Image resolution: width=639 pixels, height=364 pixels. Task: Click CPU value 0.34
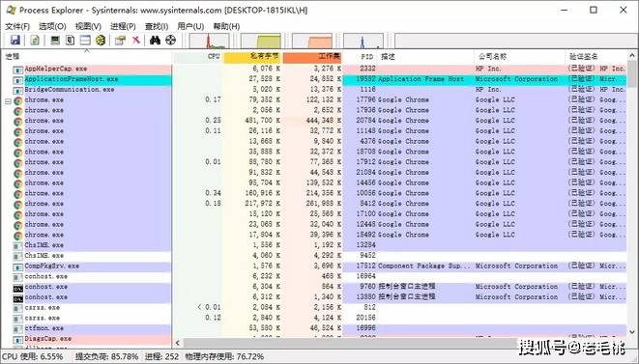pyautogui.click(x=213, y=193)
